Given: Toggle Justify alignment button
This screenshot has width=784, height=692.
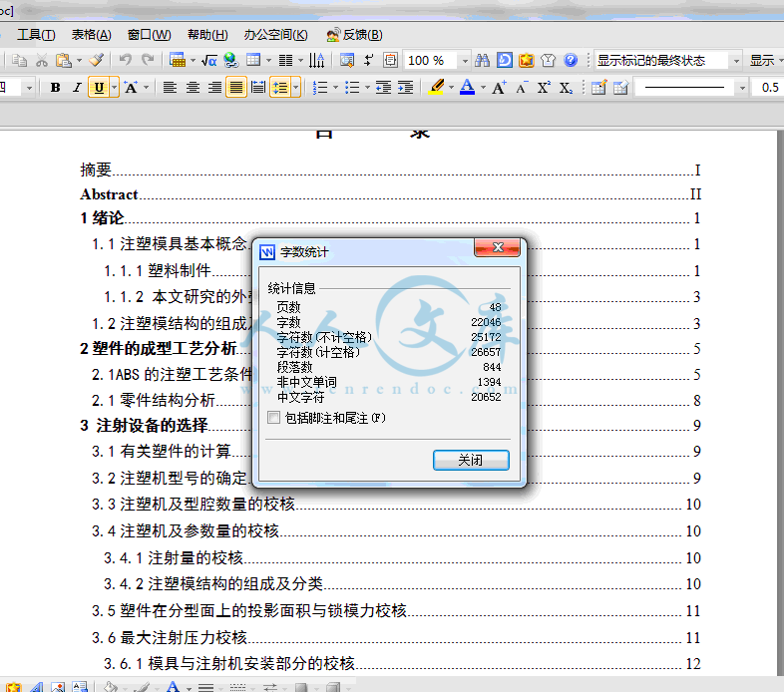Looking at the screenshot, I should [x=236, y=88].
